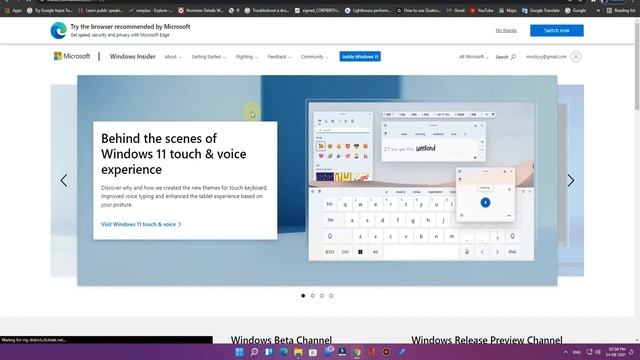Open Microsoft Store on the taskbar

pyautogui.click(x=313, y=352)
